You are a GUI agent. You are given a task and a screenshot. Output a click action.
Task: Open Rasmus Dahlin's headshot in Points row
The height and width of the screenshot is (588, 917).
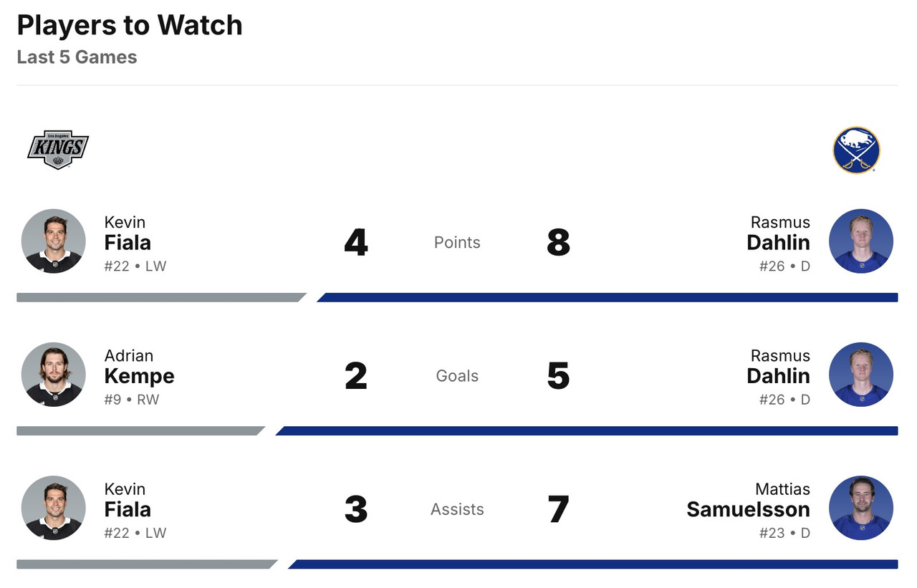click(x=860, y=241)
